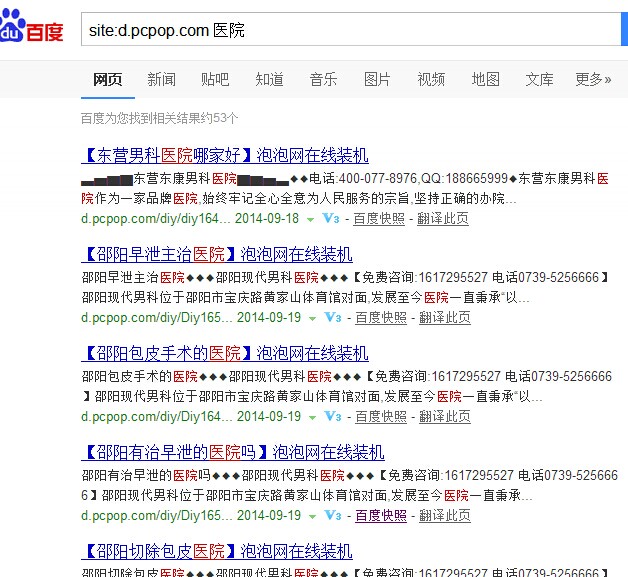
Task: Open result 【东营男科医院哪家好】泡泡网在线装机
Action: (225, 155)
